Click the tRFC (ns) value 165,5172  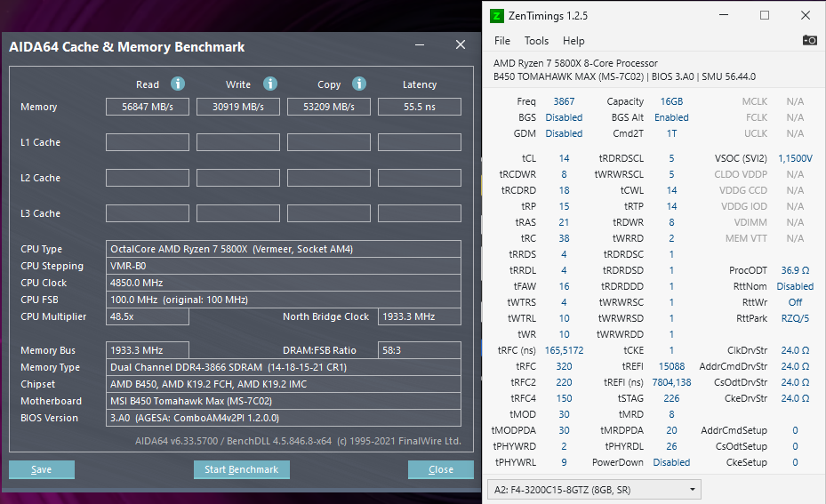564,350
